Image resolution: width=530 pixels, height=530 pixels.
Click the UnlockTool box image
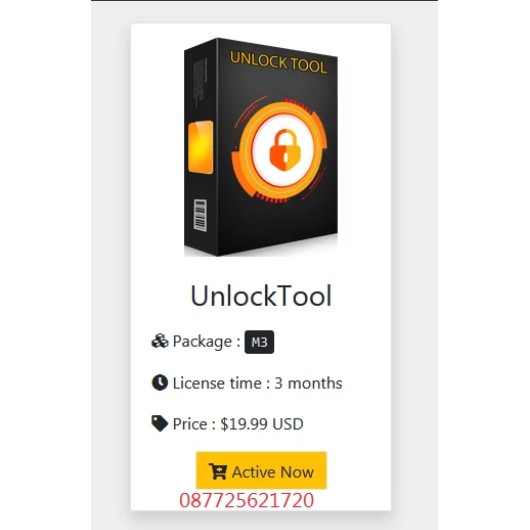[261, 147]
